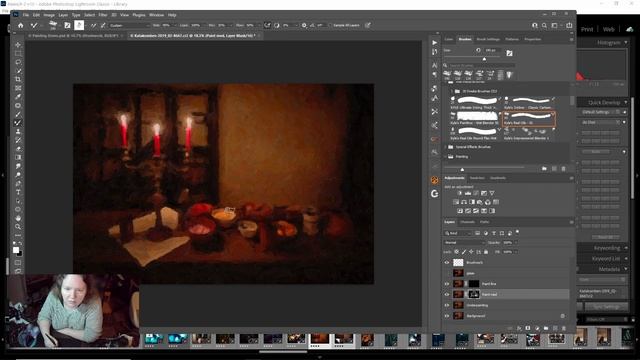Image resolution: width=640 pixels, height=360 pixels.
Task: Expand the Special Effects Brushes folder
Action: point(446,147)
